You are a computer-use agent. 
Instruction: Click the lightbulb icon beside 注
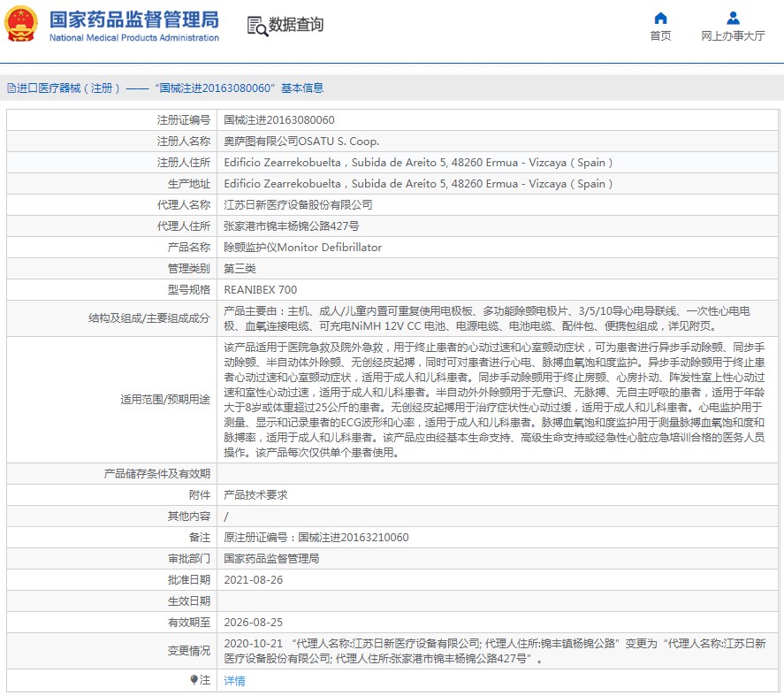pyautogui.click(x=194, y=679)
